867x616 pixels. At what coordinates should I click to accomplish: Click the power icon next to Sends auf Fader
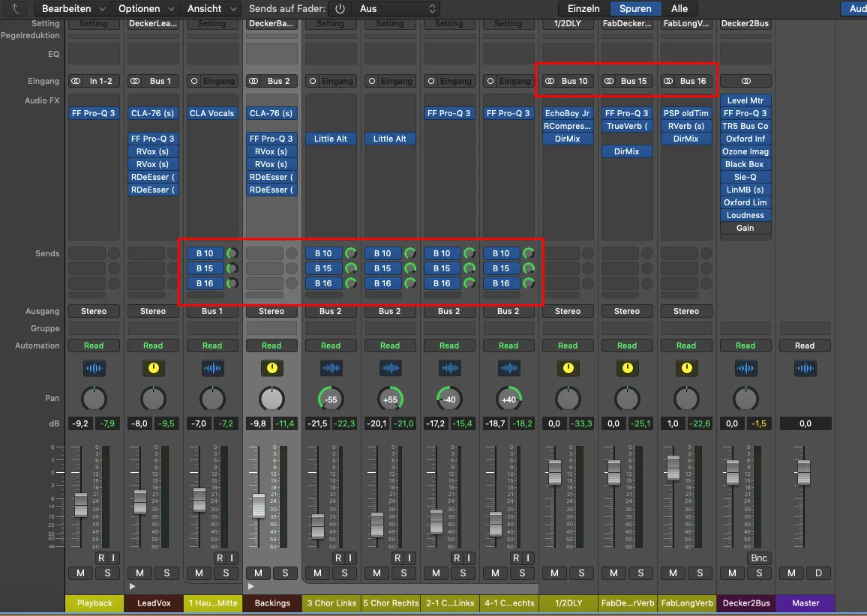pyautogui.click(x=340, y=9)
